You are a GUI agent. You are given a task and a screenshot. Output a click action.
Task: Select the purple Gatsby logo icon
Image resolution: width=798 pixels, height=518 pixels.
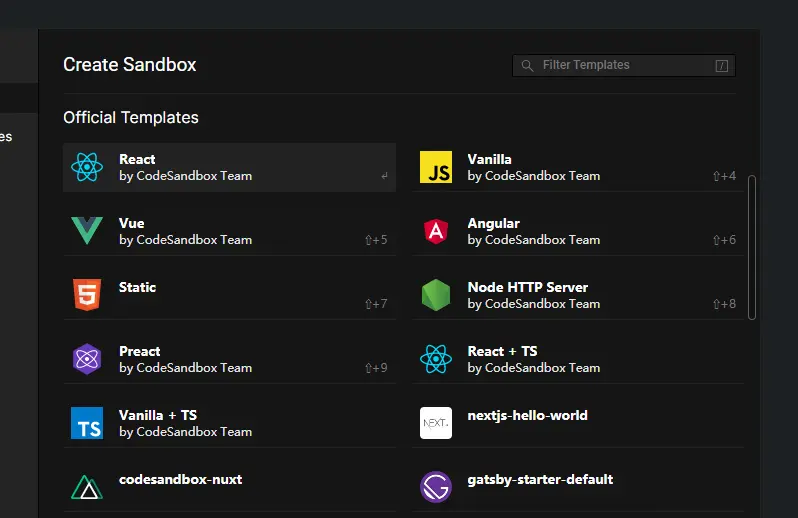tap(436, 487)
